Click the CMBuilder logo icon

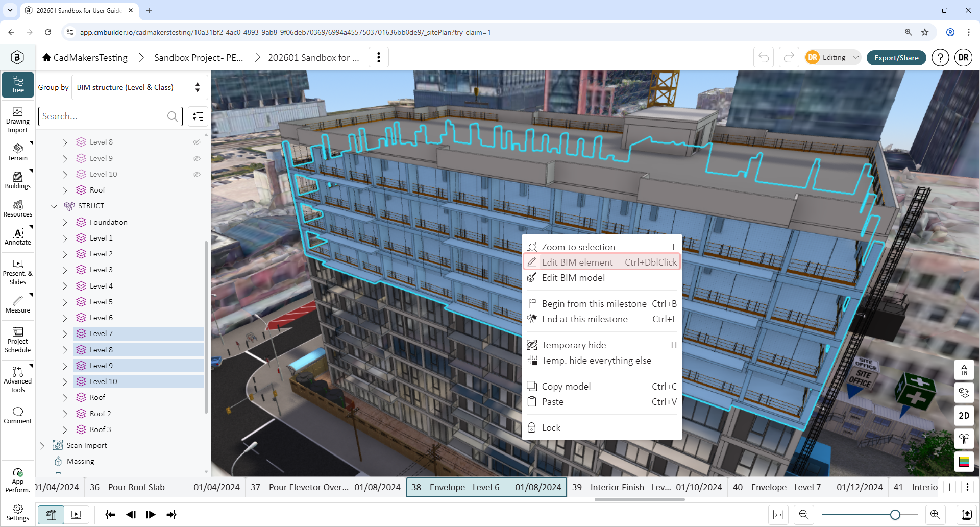17,57
